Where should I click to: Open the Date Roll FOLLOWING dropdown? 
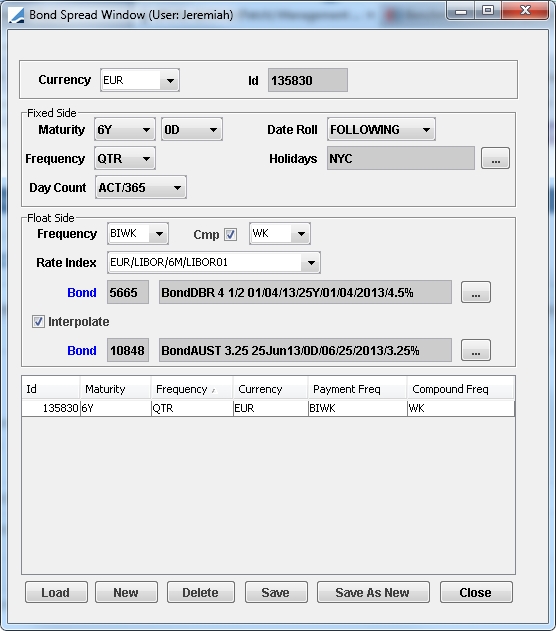pos(381,130)
